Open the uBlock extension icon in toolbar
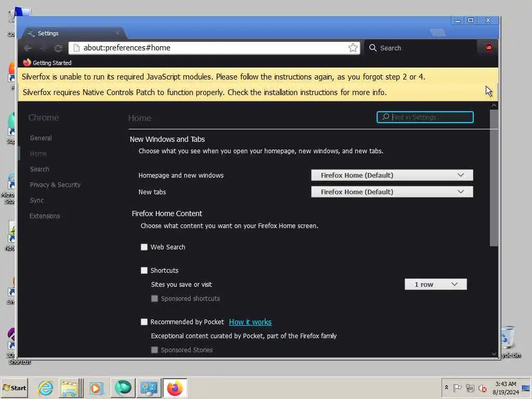The width and height of the screenshot is (532, 399). 488,47
